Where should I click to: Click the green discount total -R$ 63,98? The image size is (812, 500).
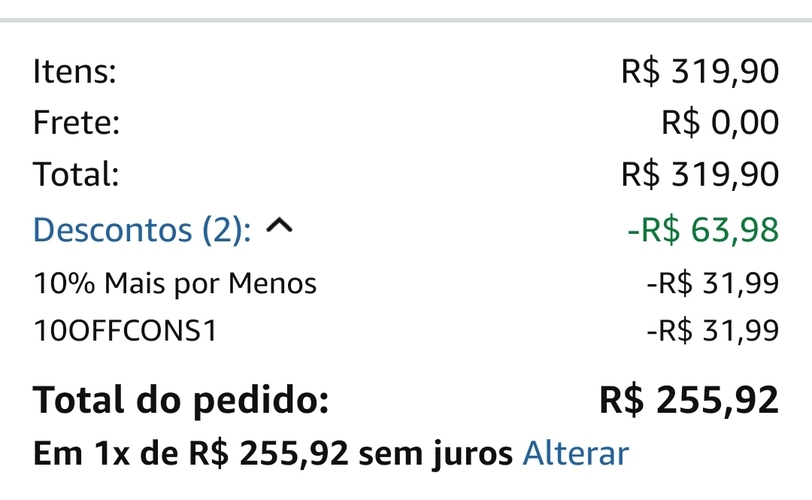coord(702,230)
